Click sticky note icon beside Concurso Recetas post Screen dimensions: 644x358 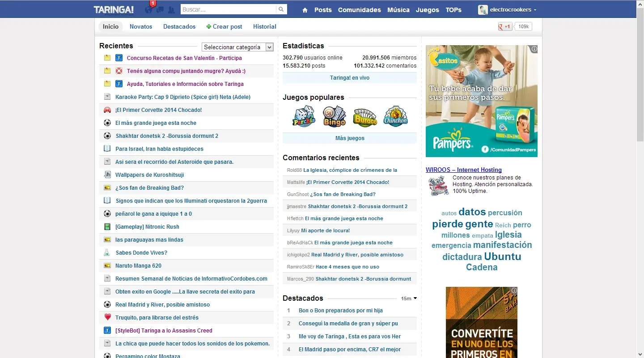click(107, 58)
